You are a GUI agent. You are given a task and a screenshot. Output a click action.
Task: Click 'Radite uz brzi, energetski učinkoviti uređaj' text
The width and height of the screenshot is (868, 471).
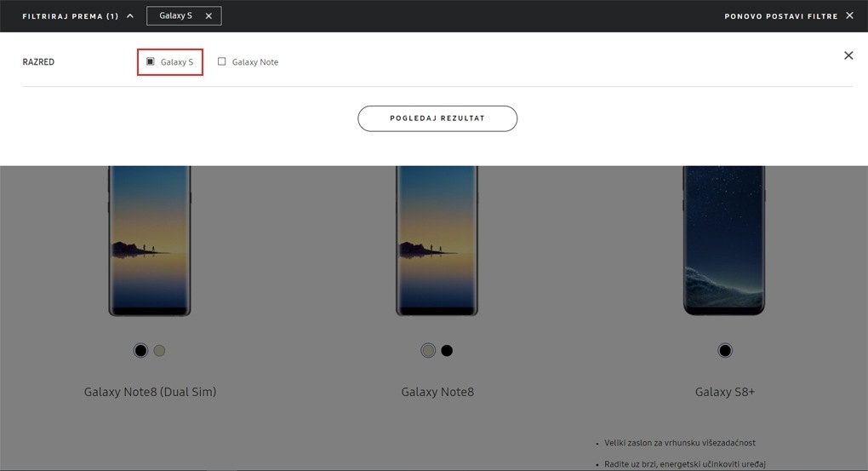click(x=685, y=464)
